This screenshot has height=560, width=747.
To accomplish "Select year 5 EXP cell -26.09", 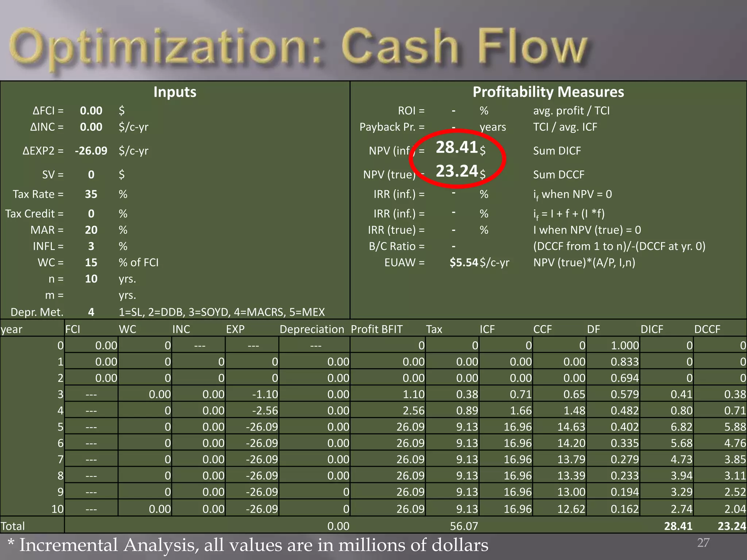I will point(262,427).
